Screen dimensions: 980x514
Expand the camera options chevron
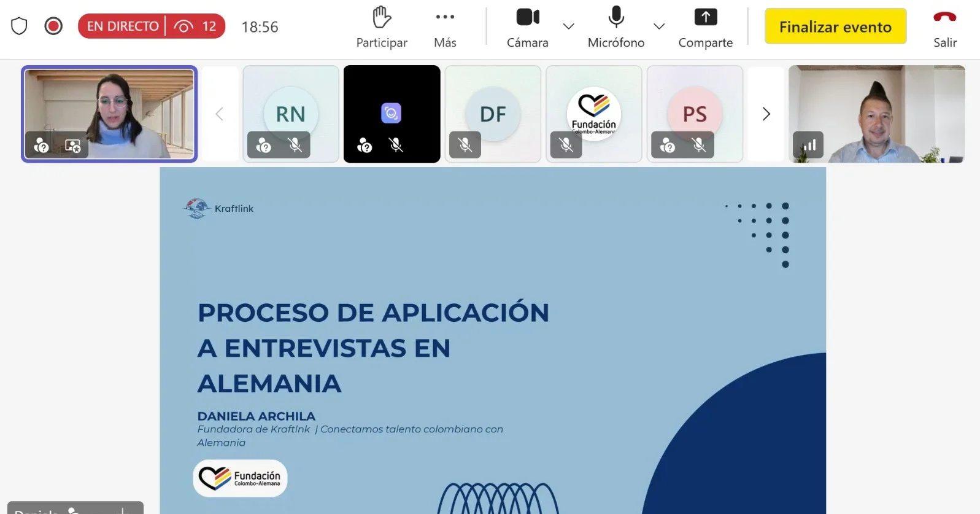tap(568, 26)
